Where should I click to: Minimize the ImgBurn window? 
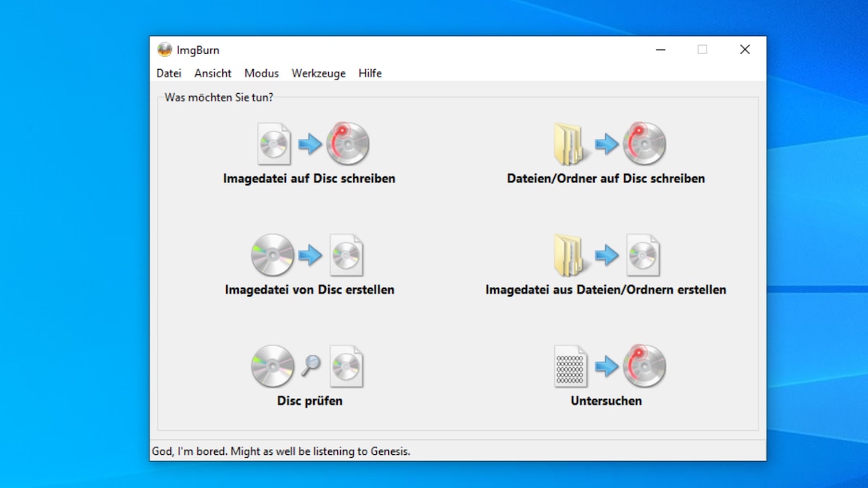pos(660,50)
